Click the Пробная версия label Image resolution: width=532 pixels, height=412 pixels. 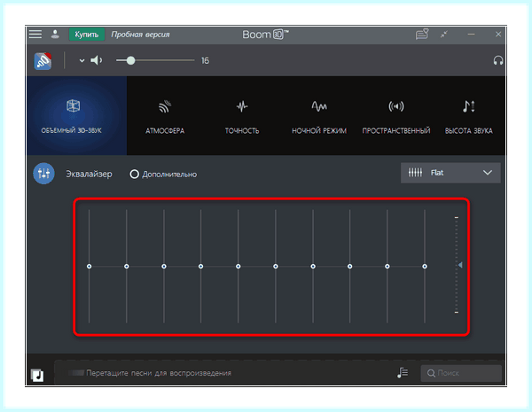[140, 35]
